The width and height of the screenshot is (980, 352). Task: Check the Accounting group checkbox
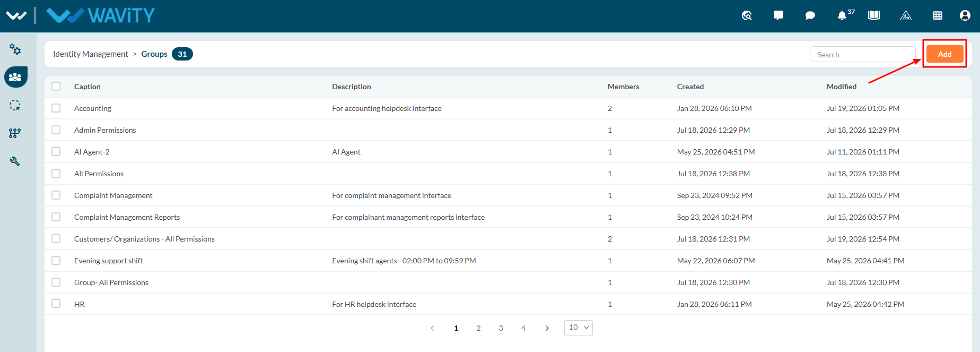[56, 108]
